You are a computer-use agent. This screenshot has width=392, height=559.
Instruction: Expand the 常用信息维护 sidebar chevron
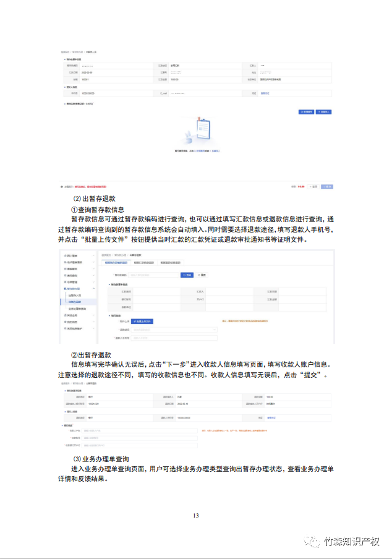(94, 328)
